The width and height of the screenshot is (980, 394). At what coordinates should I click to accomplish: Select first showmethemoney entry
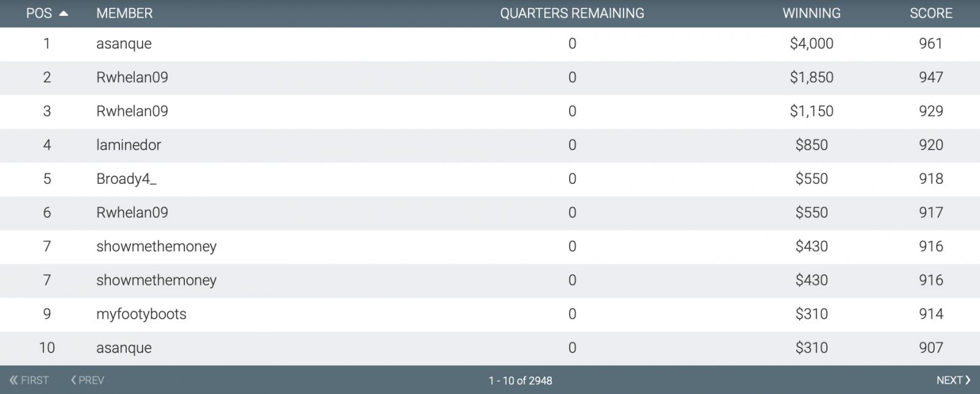point(156,246)
